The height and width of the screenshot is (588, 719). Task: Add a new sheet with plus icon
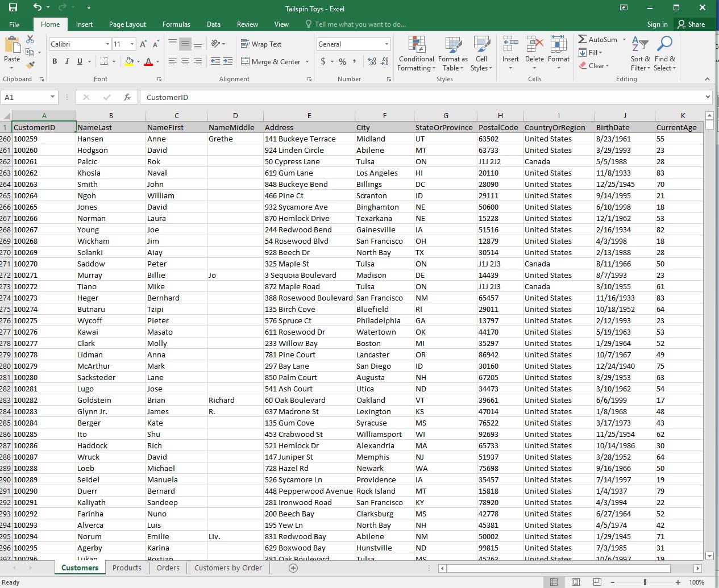pos(293,568)
